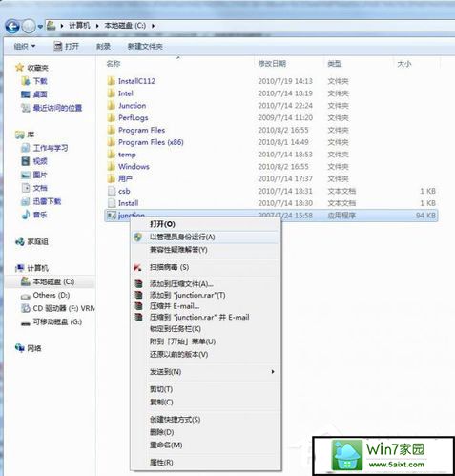The width and height of the screenshot is (455, 476).
Task: Select the Install text document
Action: 123,203
